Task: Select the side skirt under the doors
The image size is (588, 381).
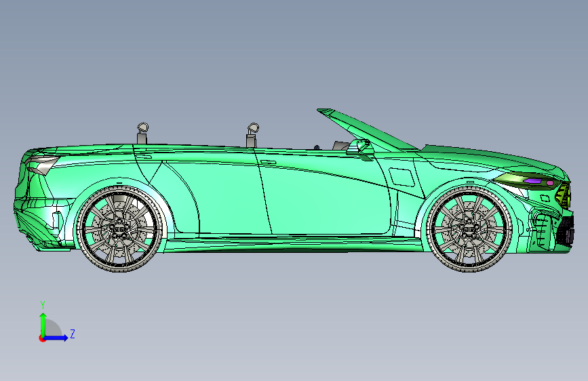Action: [x=294, y=244]
